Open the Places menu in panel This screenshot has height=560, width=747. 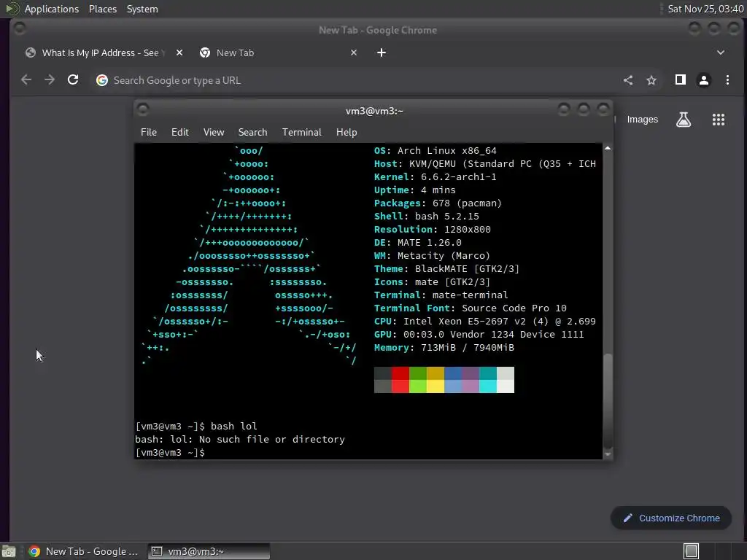coord(103,9)
